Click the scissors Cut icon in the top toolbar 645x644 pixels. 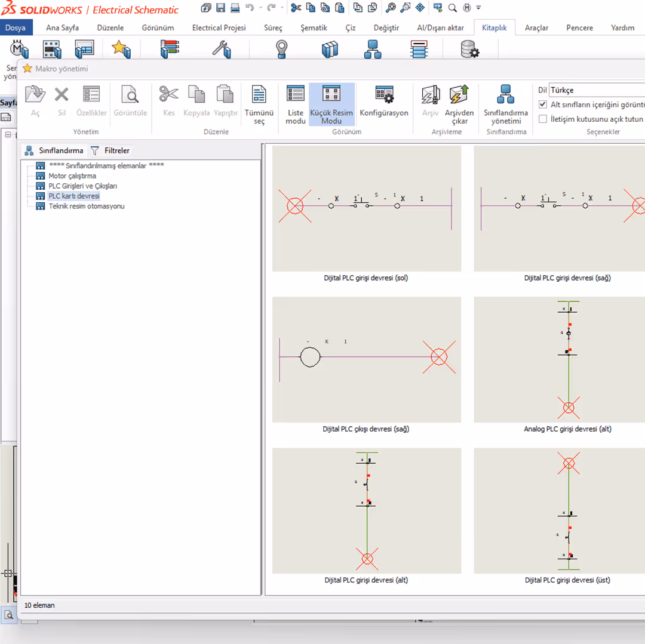click(x=296, y=7)
